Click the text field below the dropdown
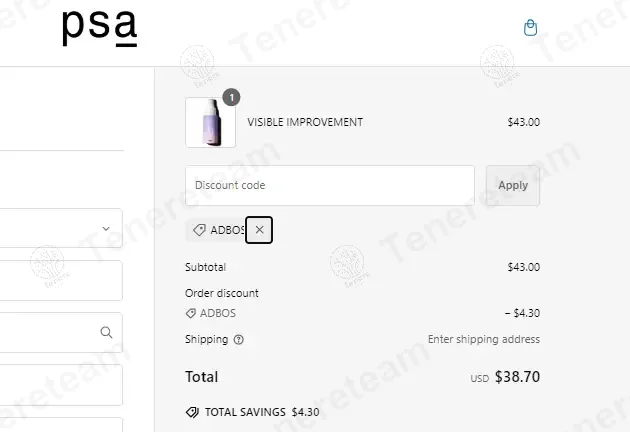630x432 pixels. [x=60, y=281]
